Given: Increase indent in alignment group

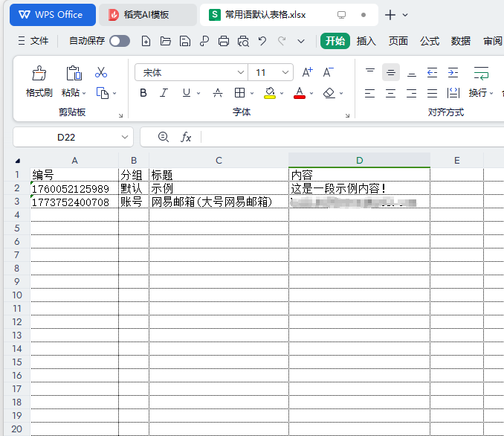Looking at the screenshot, I should coord(453,72).
